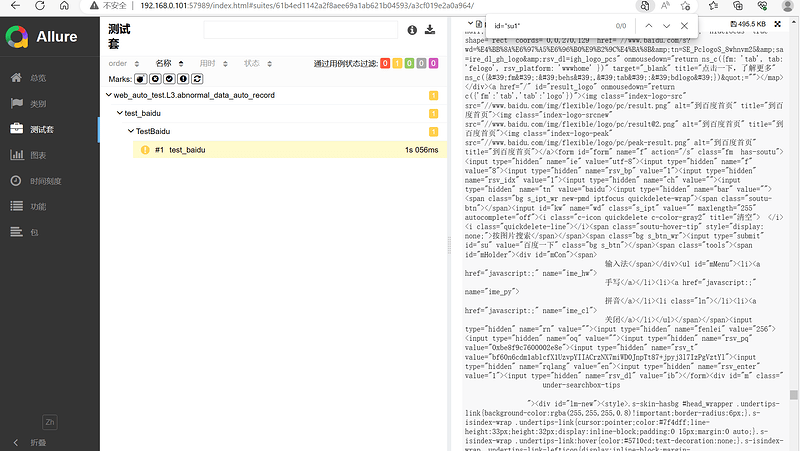Open browser collections
Screen dimensions: 800x451
point(738,6)
